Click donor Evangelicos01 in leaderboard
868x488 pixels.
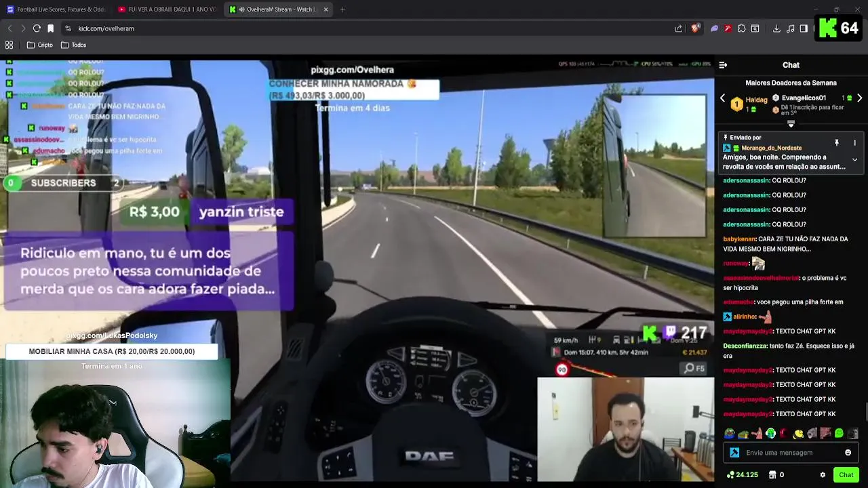tap(804, 98)
